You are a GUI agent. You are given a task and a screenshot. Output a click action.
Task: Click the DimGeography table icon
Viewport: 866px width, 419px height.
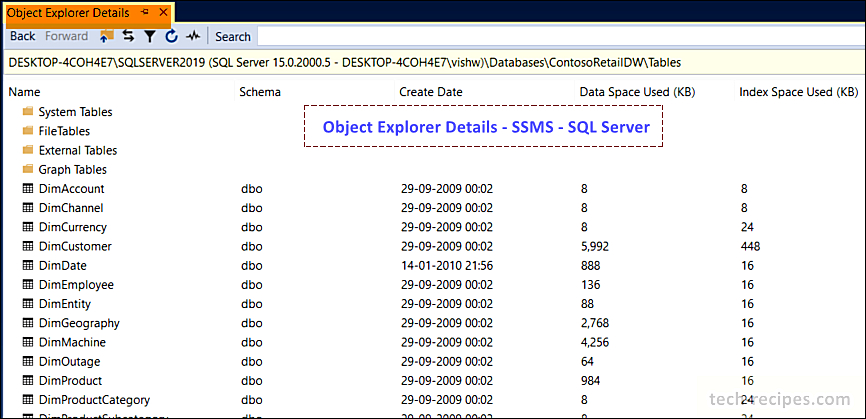[28, 323]
